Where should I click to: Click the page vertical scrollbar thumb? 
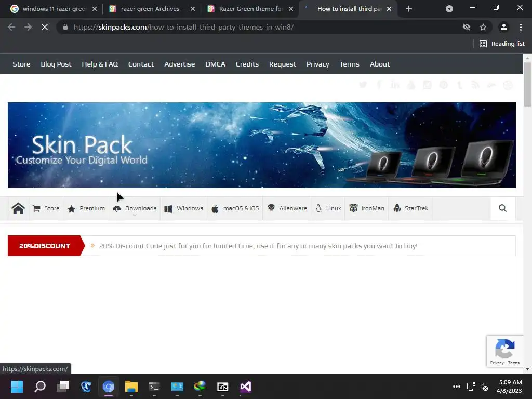(527, 84)
